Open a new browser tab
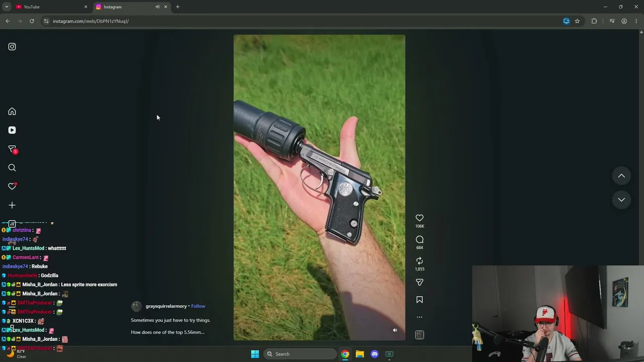The width and height of the screenshot is (644, 362). (178, 7)
